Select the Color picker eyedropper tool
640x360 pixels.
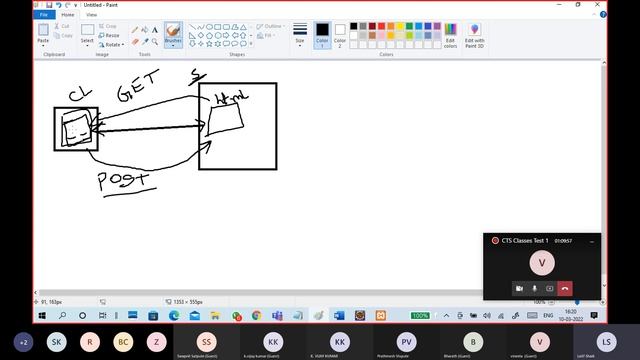145,42
